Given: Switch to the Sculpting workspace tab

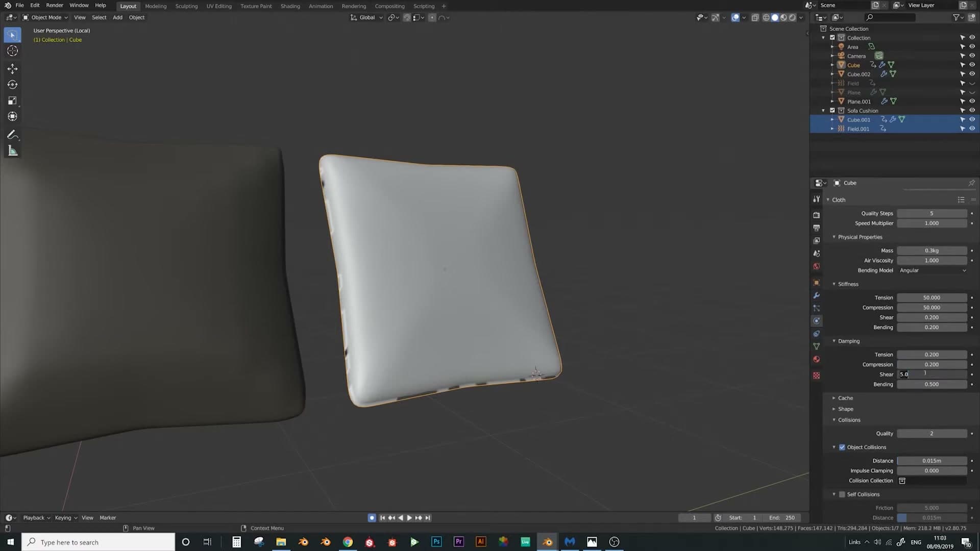Looking at the screenshot, I should coord(186,6).
